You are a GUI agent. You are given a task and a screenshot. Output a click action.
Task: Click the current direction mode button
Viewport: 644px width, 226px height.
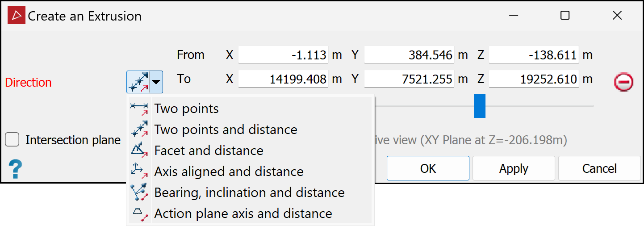coord(138,82)
